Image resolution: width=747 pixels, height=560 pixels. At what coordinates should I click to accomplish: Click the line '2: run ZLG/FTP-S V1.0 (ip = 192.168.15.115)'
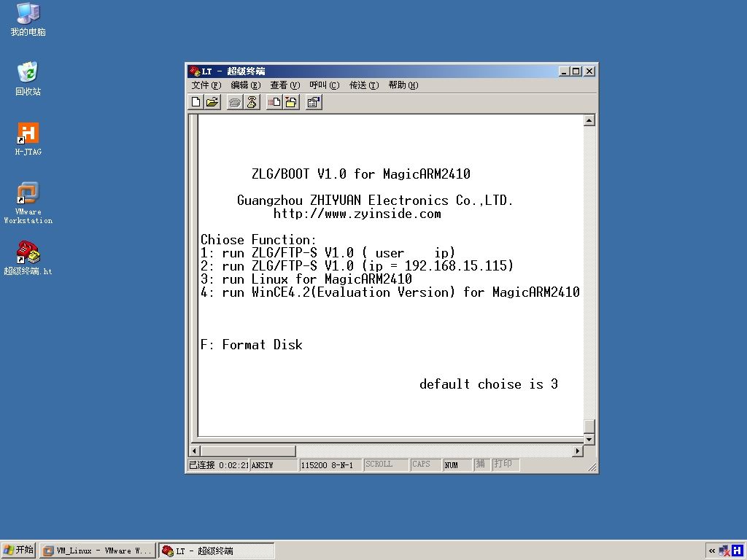point(357,265)
